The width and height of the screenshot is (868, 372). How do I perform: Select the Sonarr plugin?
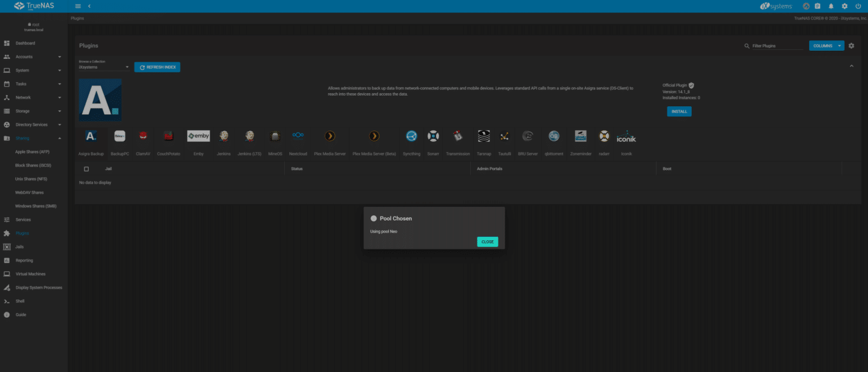point(433,136)
